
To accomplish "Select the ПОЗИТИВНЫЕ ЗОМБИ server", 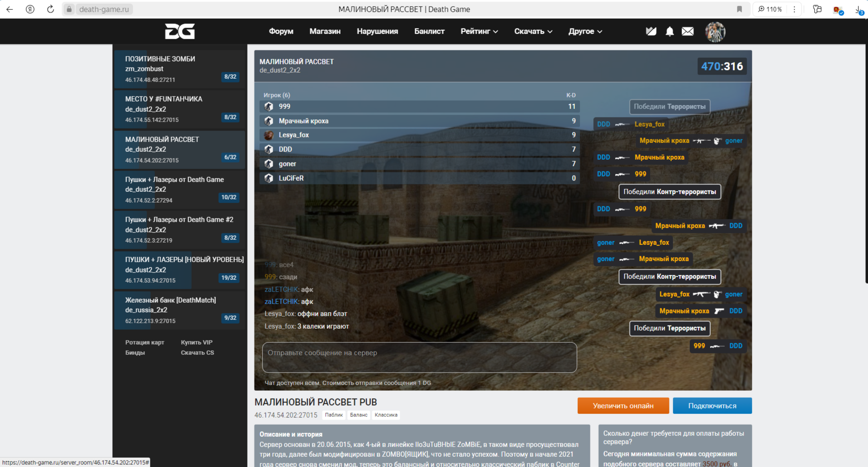I will (x=180, y=69).
